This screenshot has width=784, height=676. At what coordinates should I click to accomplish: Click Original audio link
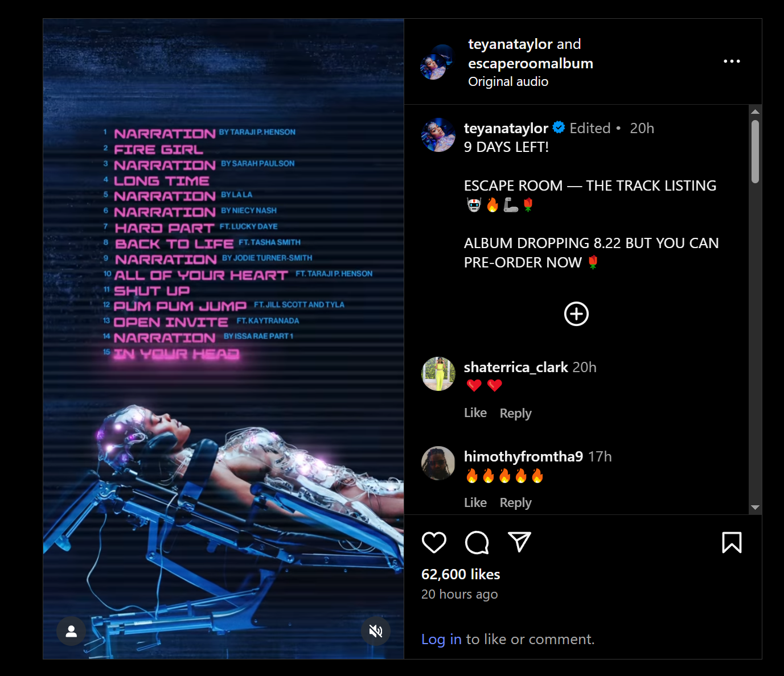(x=508, y=82)
